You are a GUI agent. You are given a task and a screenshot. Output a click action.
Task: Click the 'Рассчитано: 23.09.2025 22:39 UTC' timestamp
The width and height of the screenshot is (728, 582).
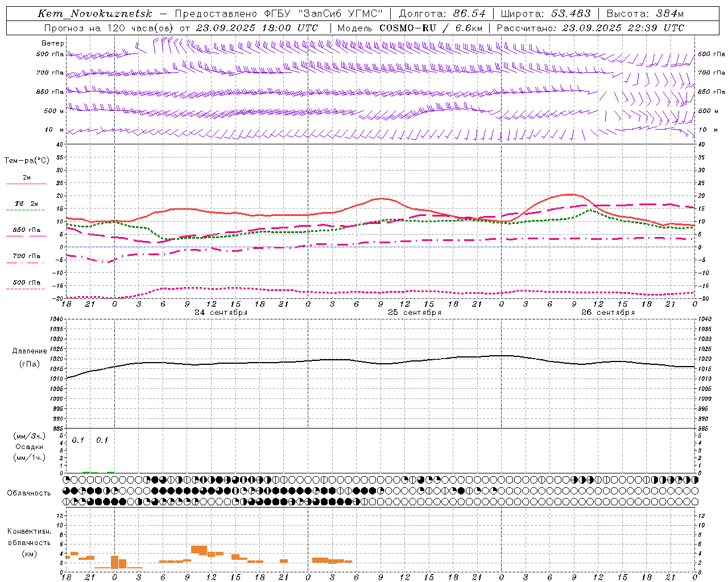click(590, 28)
